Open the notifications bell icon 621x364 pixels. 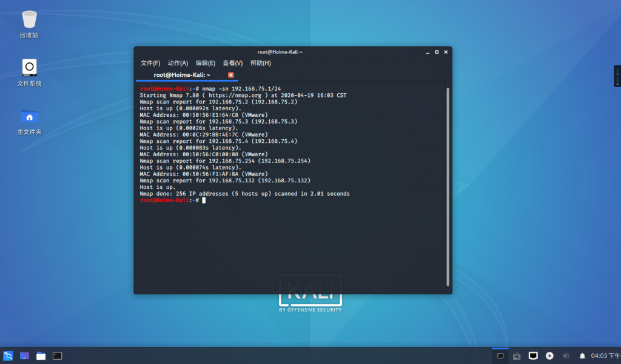pyautogui.click(x=582, y=356)
